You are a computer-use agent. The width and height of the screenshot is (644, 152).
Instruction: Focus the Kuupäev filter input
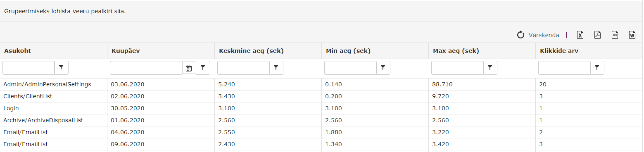[146, 68]
